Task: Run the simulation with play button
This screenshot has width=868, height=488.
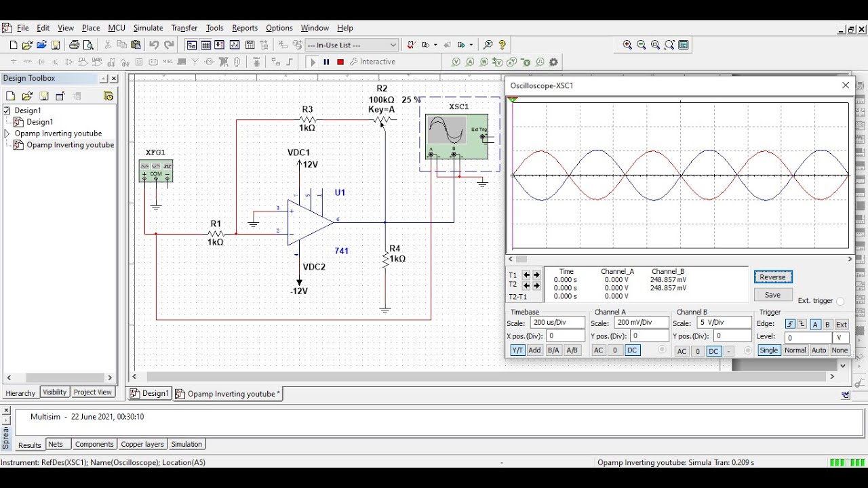Action: [x=313, y=62]
